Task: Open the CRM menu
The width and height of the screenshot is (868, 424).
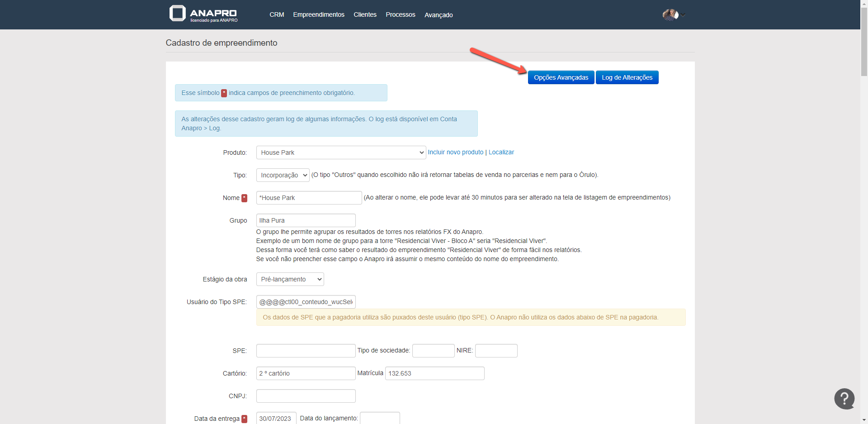Action: click(x=277, y=15)
